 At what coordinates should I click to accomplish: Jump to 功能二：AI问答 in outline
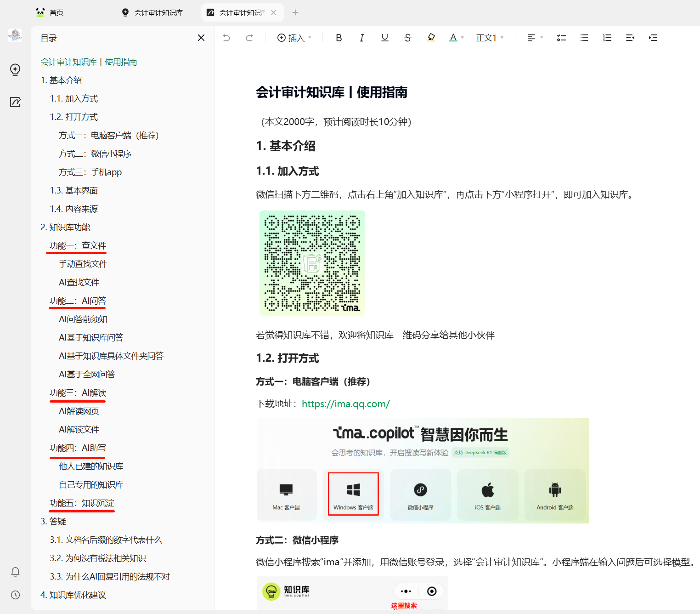pyautogui.click(x=78, y=301)
